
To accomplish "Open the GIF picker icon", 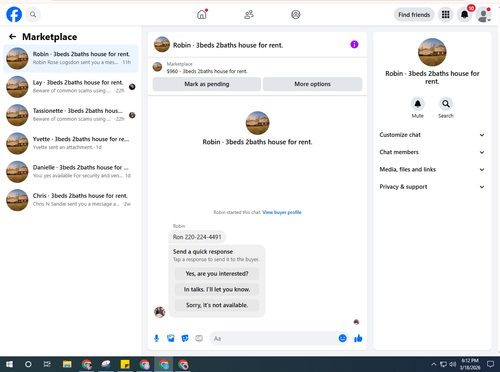I will click(x=199, y=338).
